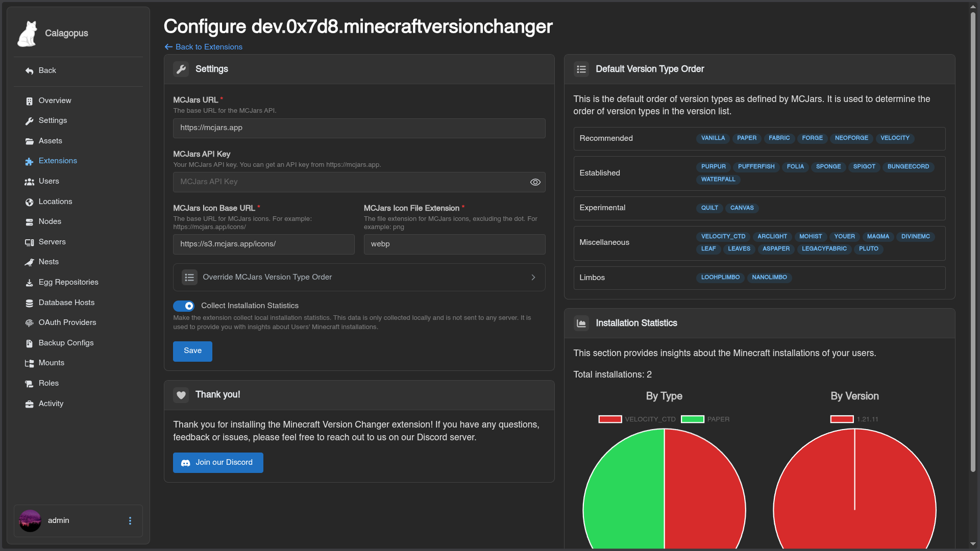Click the Calagopus cat logo

coord(27,34)
